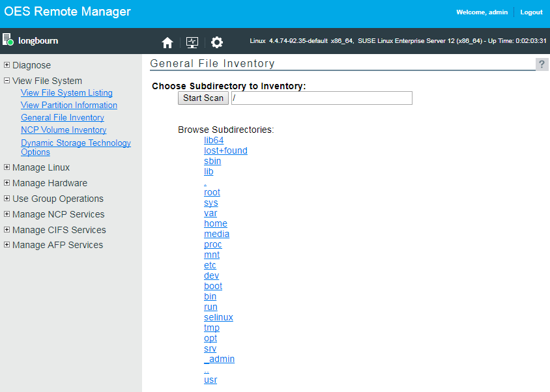Open Dynamic Storage Technology Options

[x=76, y=143]
